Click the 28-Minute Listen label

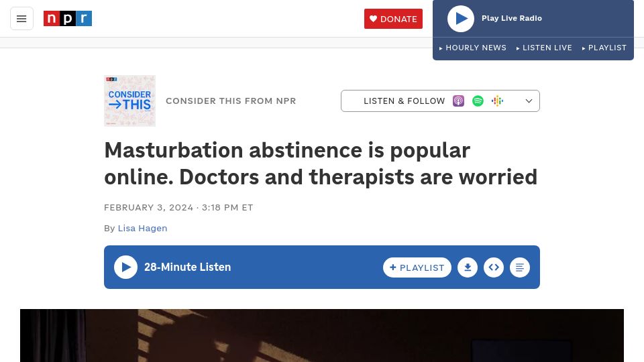pyautogui.click(x=187, y=267)
